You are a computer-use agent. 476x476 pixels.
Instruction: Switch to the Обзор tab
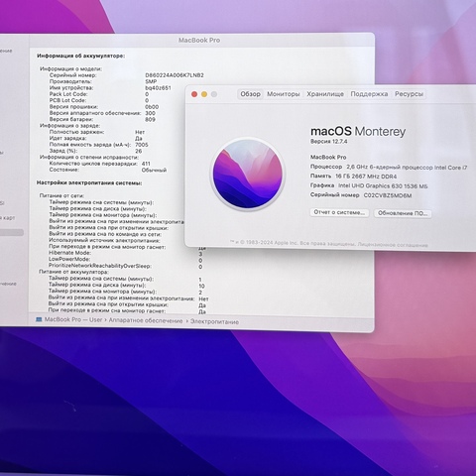tap(250, 94)
